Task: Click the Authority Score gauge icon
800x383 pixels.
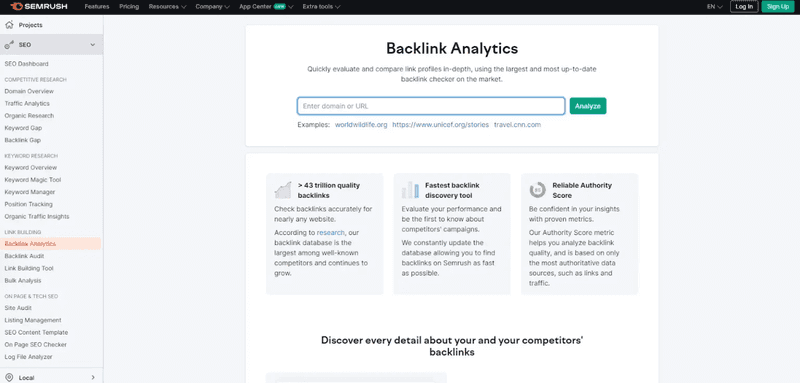Action: coord(538,190)
